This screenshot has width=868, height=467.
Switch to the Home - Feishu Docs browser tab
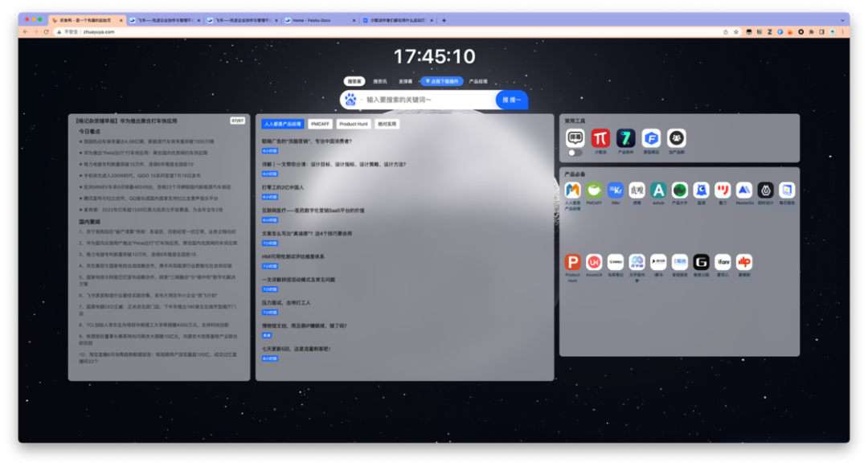[319, 20]
